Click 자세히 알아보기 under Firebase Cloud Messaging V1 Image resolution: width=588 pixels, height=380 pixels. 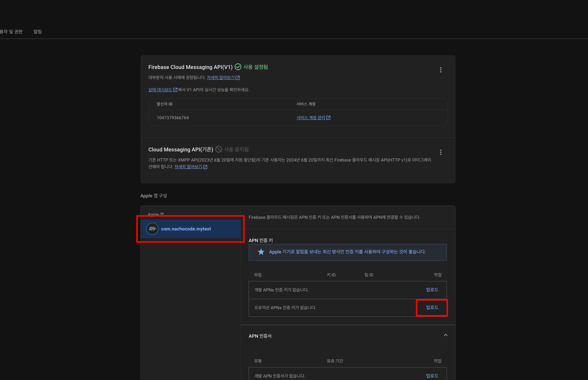221,78
